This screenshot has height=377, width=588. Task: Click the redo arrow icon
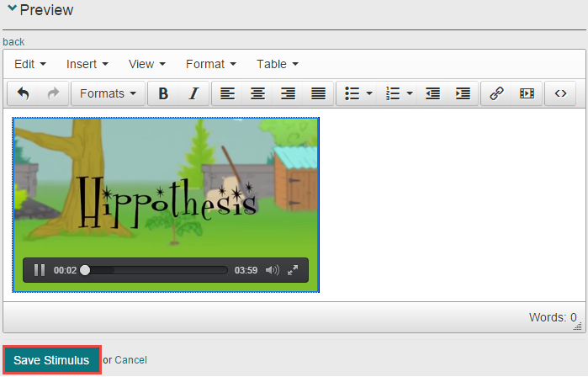(x=53, y=93)
